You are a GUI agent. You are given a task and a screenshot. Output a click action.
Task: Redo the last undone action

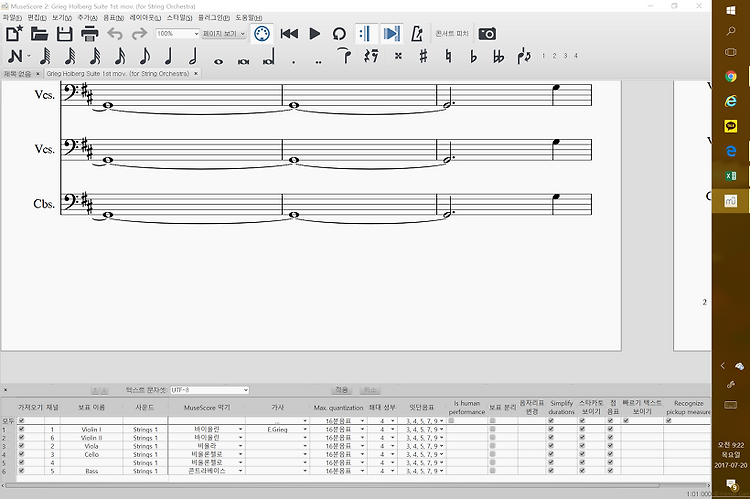[139, 33]
